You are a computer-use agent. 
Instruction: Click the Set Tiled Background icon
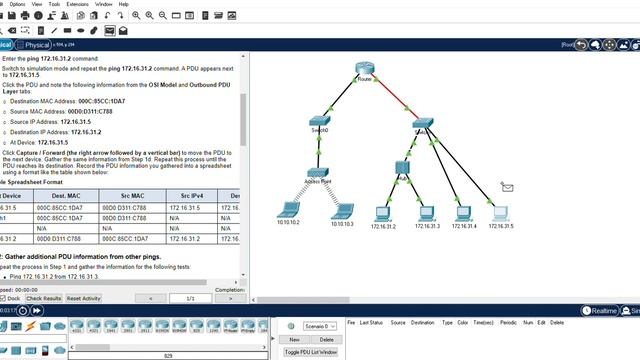tap(624, 44)
